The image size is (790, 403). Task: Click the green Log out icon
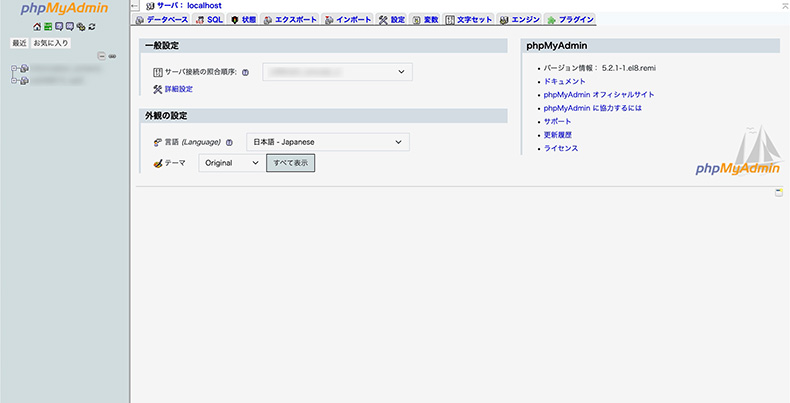point(48,26)
